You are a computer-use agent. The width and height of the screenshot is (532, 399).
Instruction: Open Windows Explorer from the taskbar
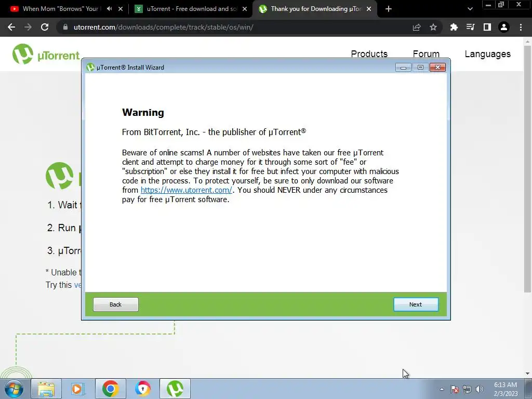point(46,389)
